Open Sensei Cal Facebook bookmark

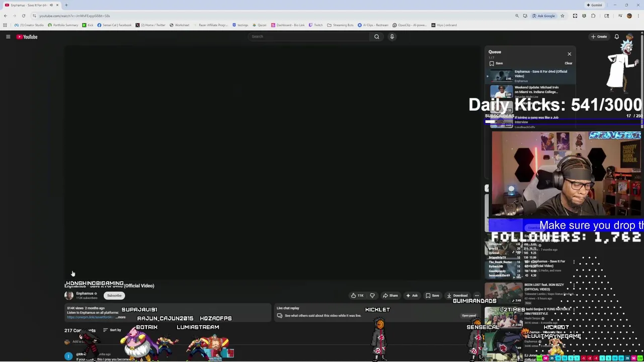[x=114, y=25]
